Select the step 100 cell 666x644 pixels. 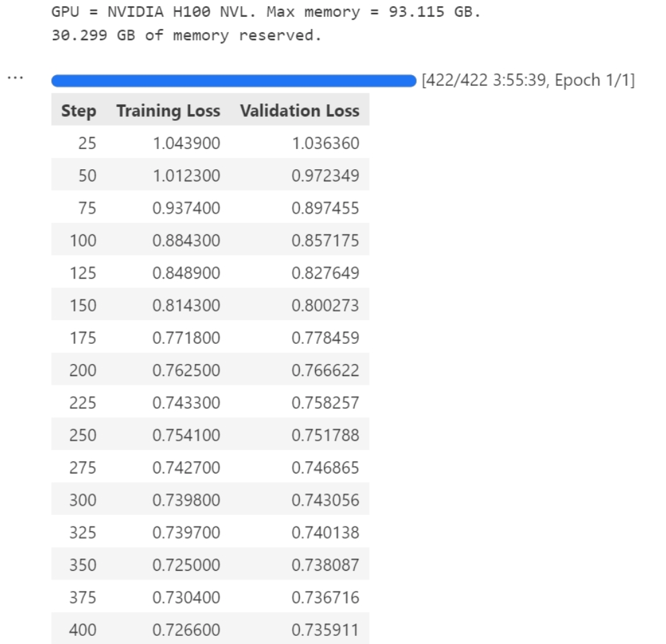(x=83, y=240)
